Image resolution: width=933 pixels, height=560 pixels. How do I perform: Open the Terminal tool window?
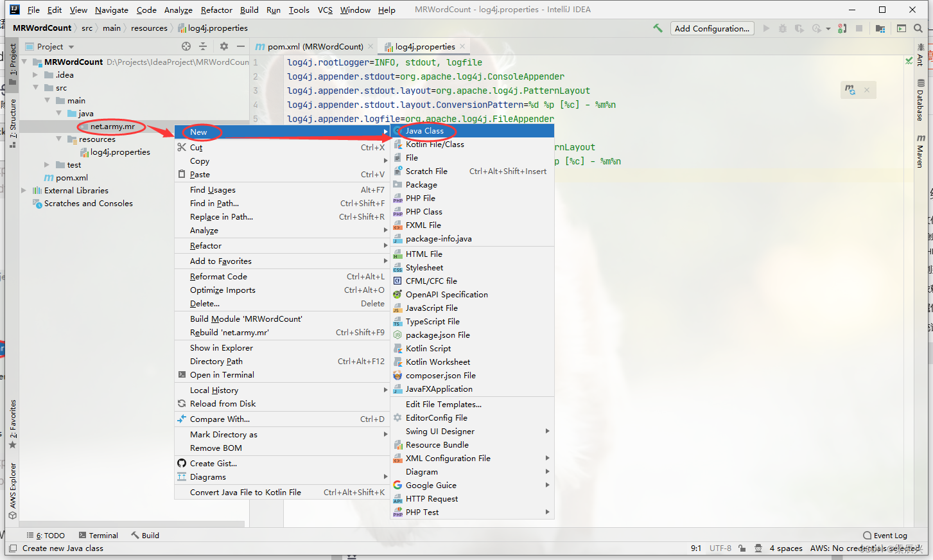[x=98, y=536]
